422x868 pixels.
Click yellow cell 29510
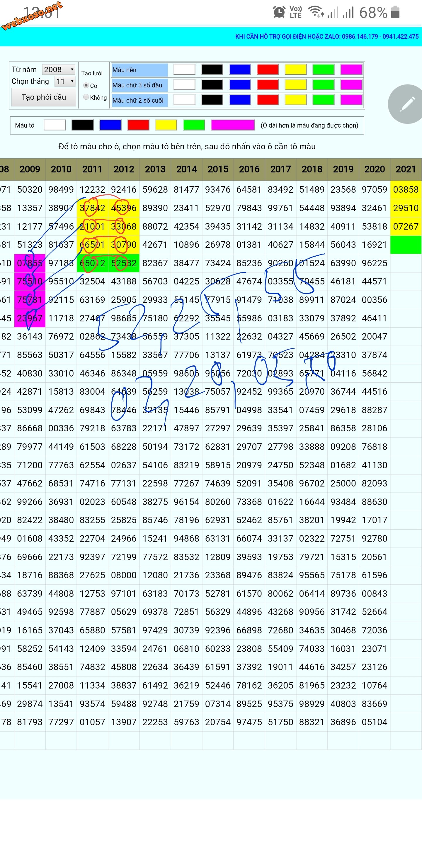406,208
